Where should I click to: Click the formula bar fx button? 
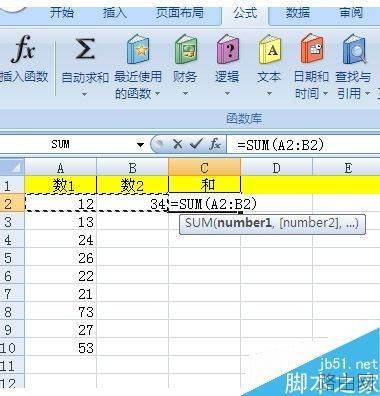pyautogui.click(x=215, y=144)
